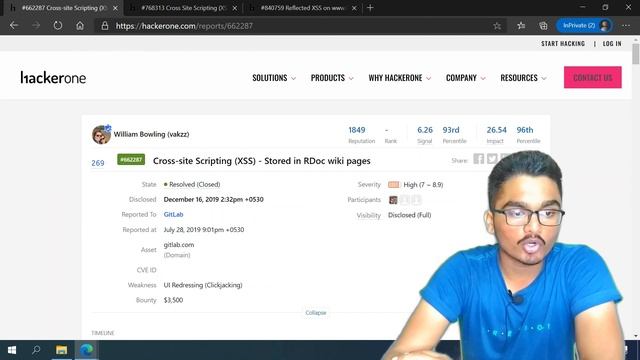The image size is (640, 360).
Task: Expand the SOLUTIONS menu
Action: tap(274, 78)
